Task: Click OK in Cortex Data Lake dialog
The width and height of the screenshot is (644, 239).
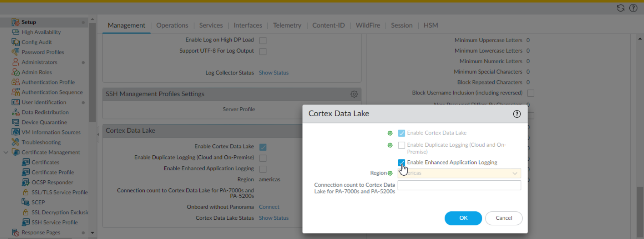Action: [463, 218]
